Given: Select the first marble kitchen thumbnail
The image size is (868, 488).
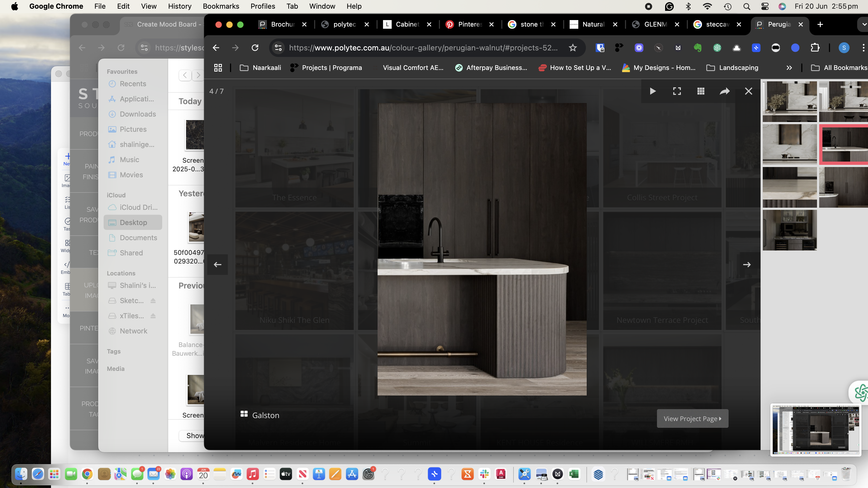Looking at the screenshot, I should (x=790, y=101).
